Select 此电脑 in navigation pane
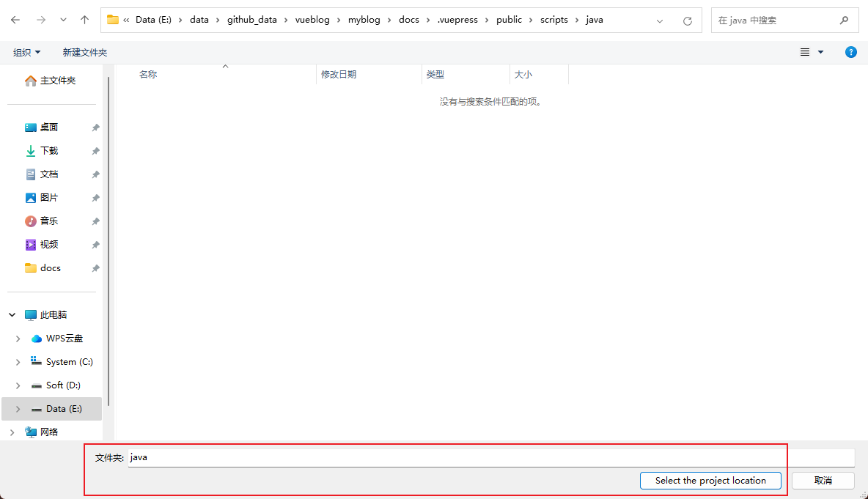Image resolution: width=868 pixels, height=499 pixels. [x=46, y=315]
